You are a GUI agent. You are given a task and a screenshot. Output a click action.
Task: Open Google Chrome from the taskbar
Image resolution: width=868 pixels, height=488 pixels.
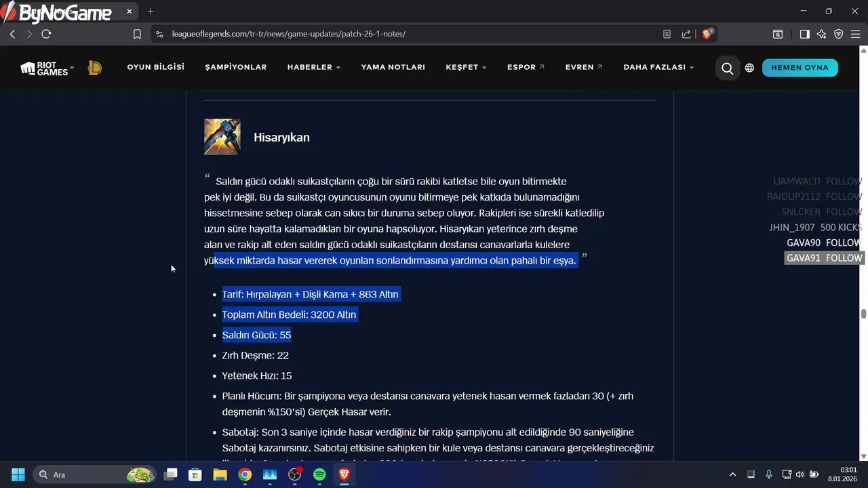click(x=245, y=474)
